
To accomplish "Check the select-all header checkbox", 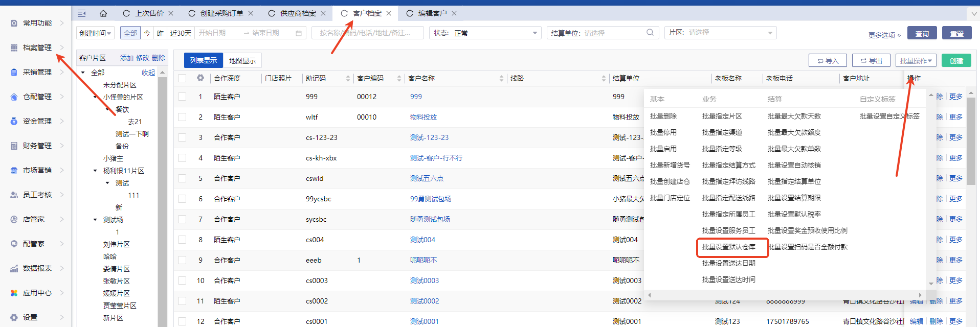I will pyautogui.click(x=182, y=78).
